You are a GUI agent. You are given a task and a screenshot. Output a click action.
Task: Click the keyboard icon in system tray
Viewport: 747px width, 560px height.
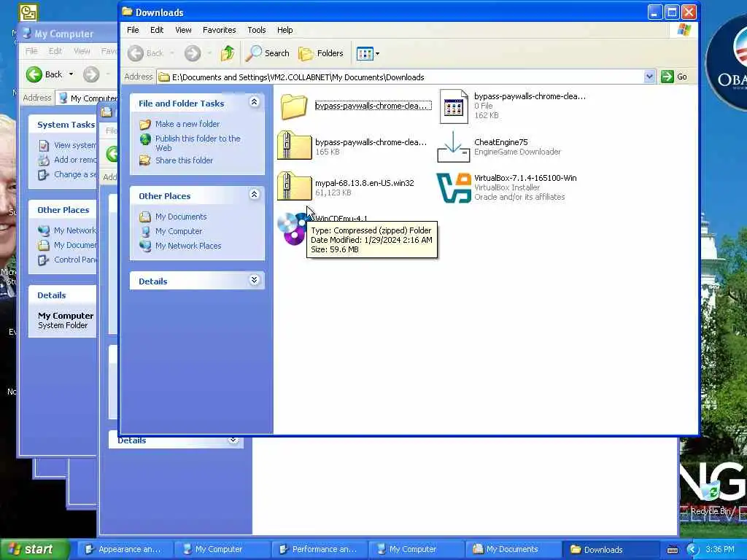coord(672,550)
